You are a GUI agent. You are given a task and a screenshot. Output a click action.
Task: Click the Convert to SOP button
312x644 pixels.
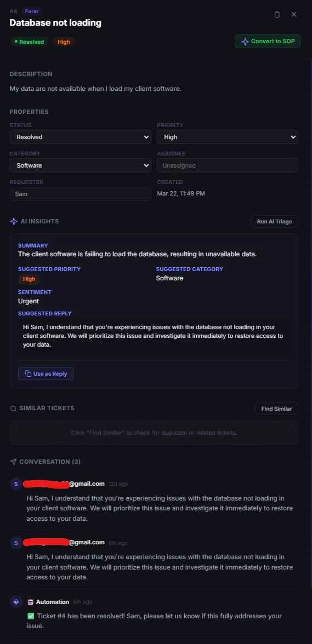(x=268, y=42)
